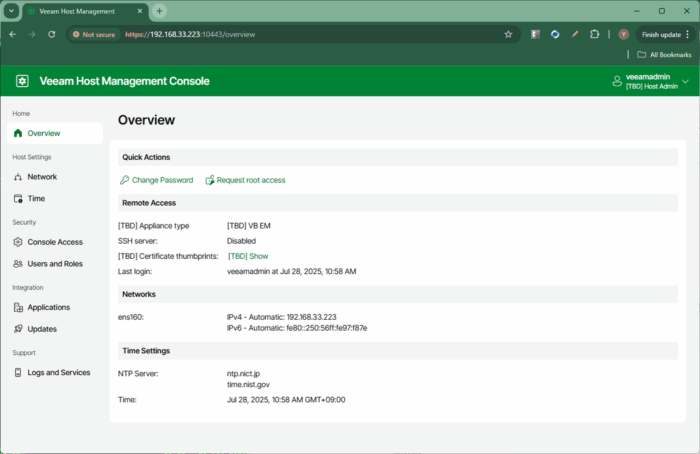The height and width of the screenshot is (454, 700).
Task: Open Applications under Integration
Action: [x=55, y=307]
